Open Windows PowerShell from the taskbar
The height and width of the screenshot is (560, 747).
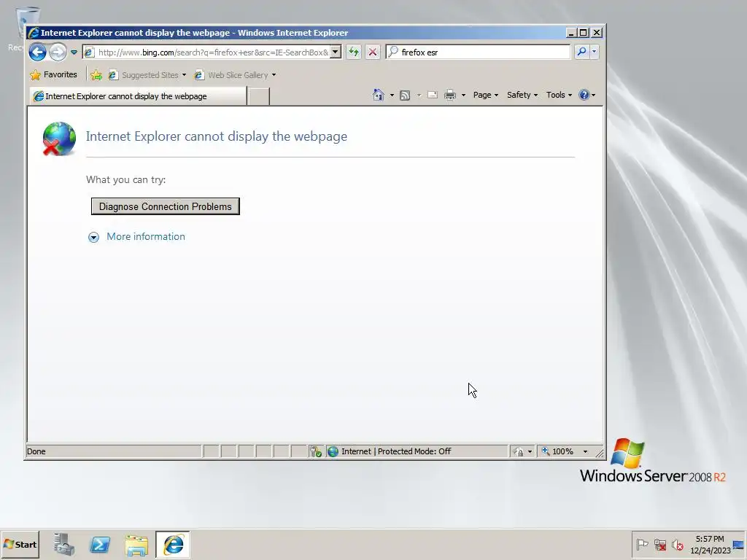pos(100,545)
